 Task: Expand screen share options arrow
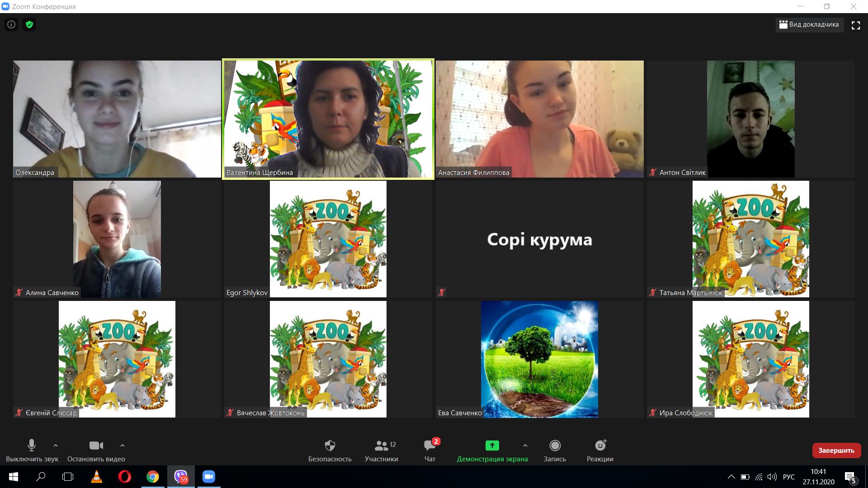click(525, 446)
